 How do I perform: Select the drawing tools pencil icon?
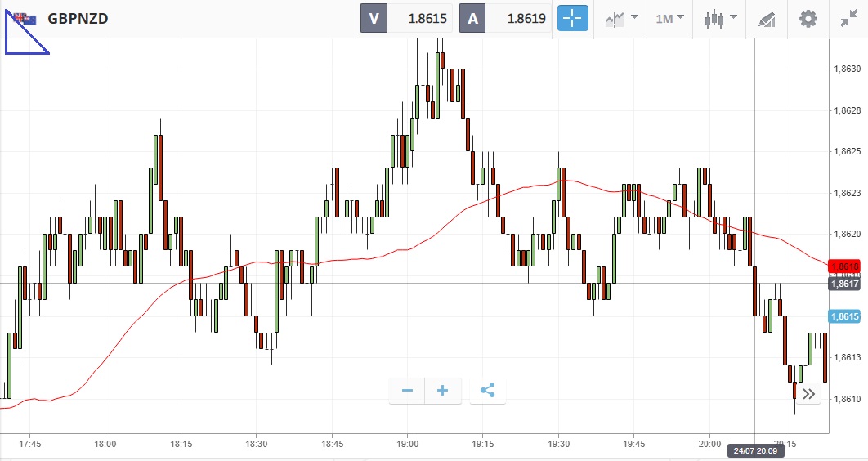[x=767, y=20]
